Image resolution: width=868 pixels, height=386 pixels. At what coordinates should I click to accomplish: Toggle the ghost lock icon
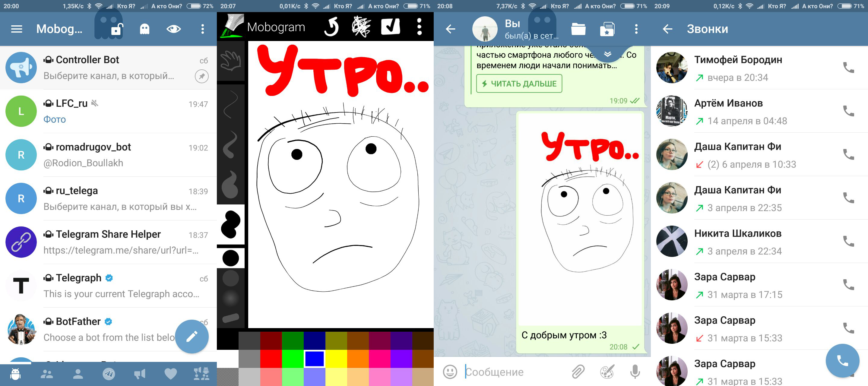116,30
